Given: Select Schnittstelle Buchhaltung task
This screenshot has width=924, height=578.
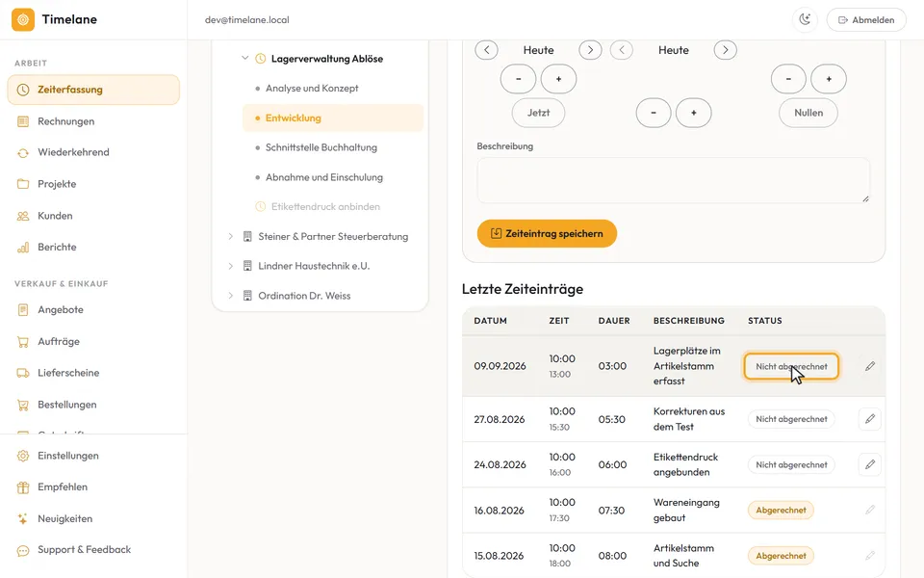Looking at the screenshot, I should point(333,147).
